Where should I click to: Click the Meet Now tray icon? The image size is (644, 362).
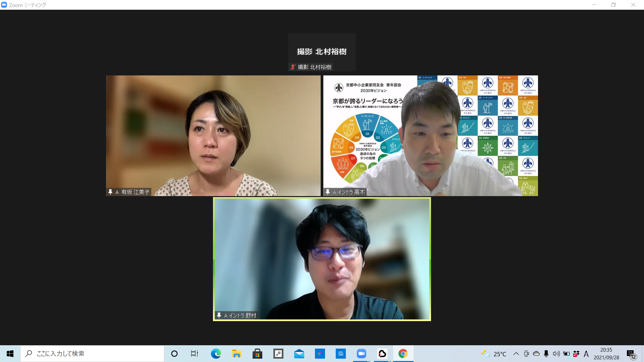click(x=526, y=354)
